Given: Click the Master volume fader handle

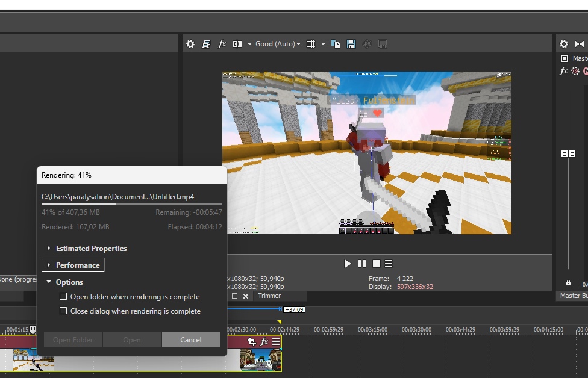Looking at the screenshot, I should 568,154.
